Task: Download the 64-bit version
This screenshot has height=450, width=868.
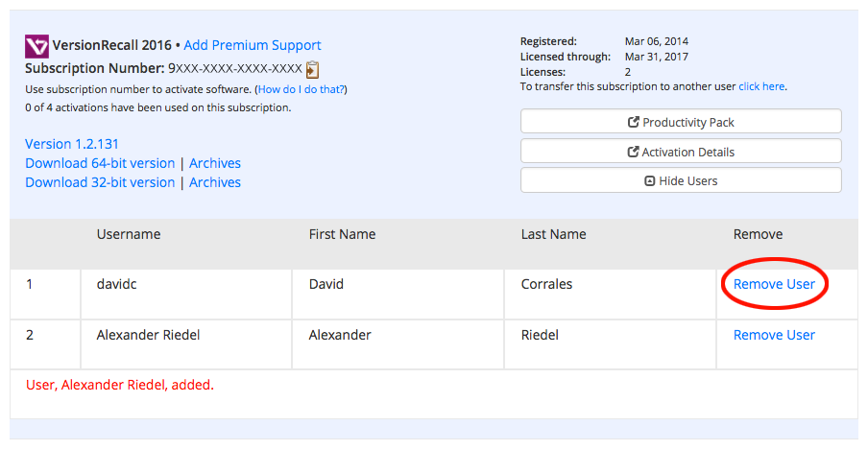Action: coord(100,163)
